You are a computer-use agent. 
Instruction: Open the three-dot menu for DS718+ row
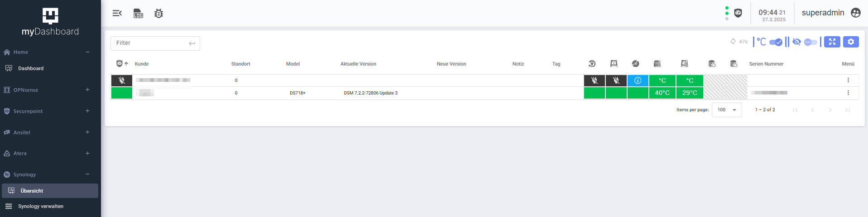tap(848, 93)
